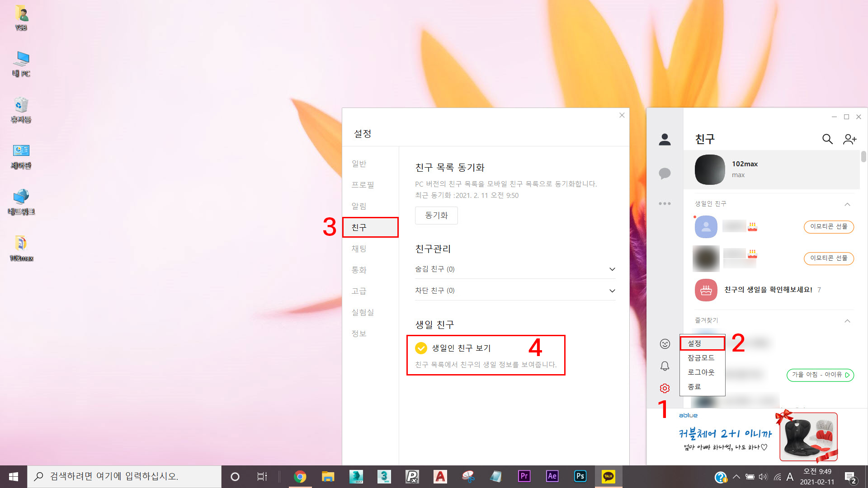Open the notifications bell icon
This screenshot has width=868, height=488.
pyautogui.click(x=665, y=366)
